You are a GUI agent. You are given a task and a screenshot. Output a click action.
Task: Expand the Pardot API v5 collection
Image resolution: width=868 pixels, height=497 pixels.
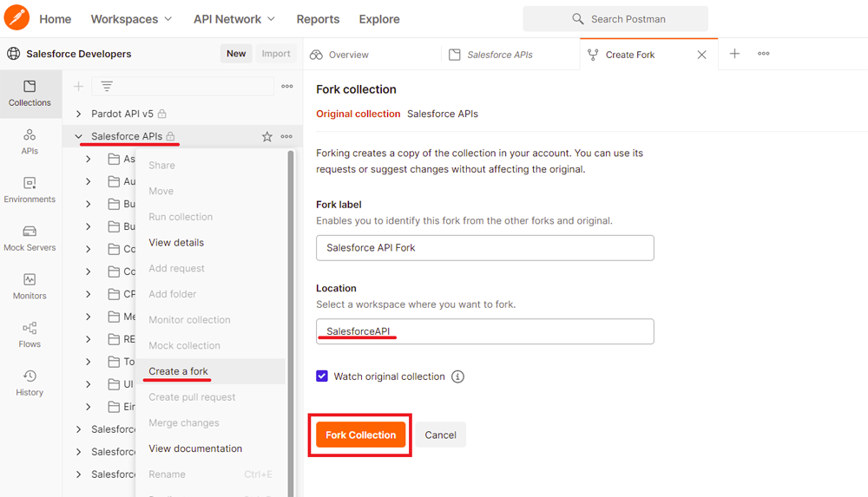click(79, 114)
